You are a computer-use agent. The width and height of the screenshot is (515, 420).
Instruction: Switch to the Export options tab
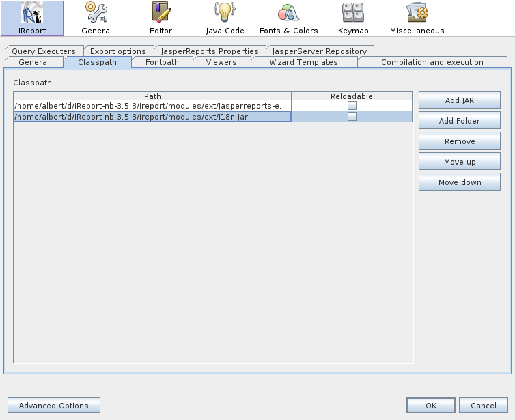(118, 51)
